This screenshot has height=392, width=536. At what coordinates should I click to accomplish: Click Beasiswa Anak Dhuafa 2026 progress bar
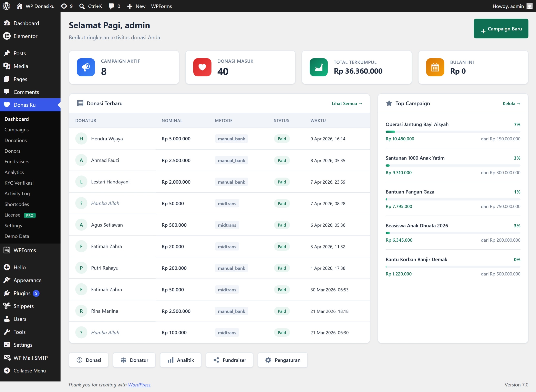(453, 233)
